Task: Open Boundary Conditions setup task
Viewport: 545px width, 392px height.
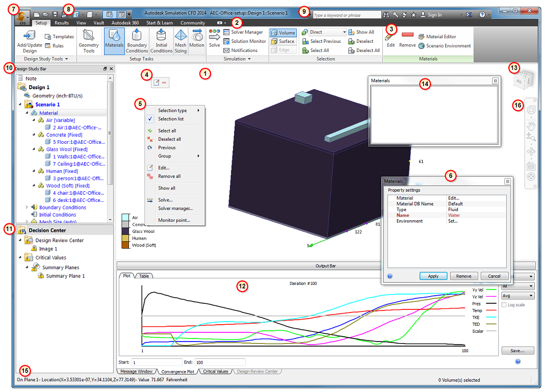Action: coord(137,41)
